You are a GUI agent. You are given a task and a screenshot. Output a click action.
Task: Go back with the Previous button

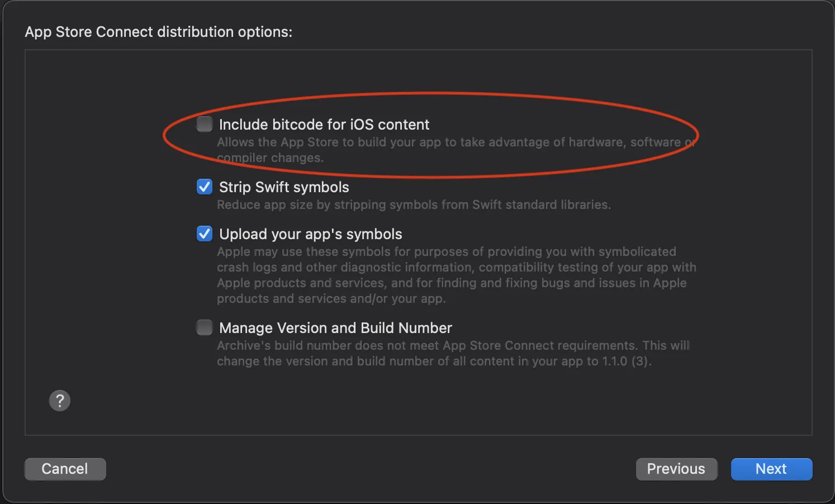(676, 469)
